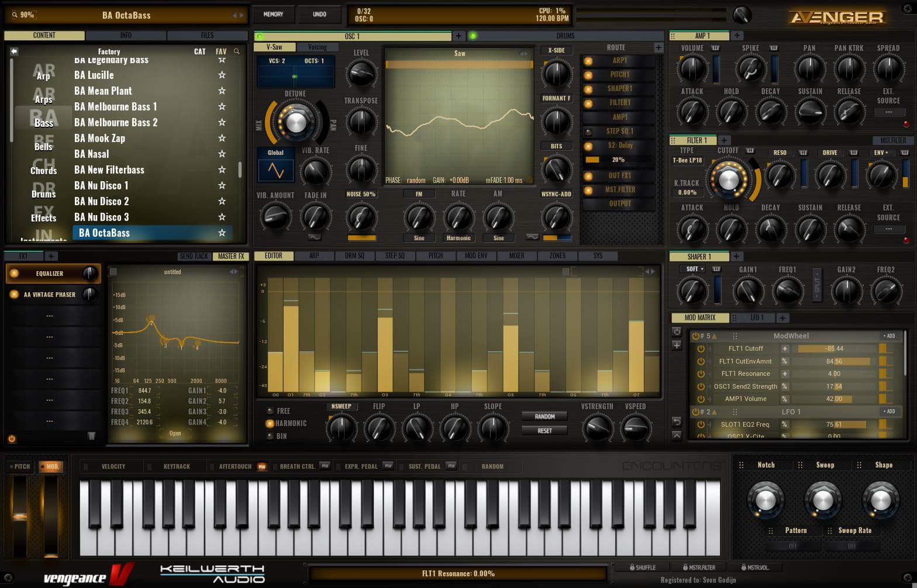Click the FX rack power icon at bottom
The width and height of the screenshot is (917, 588).
tap(12, 438)
